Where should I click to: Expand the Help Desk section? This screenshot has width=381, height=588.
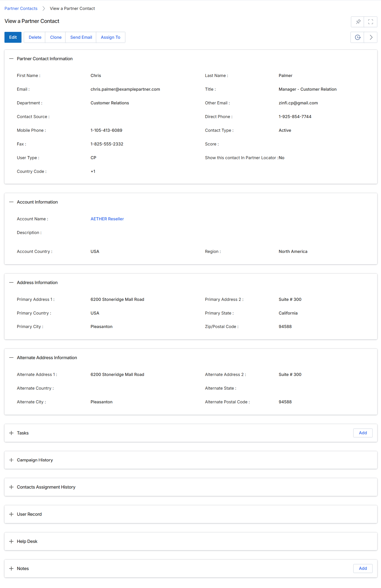[11, 541]
